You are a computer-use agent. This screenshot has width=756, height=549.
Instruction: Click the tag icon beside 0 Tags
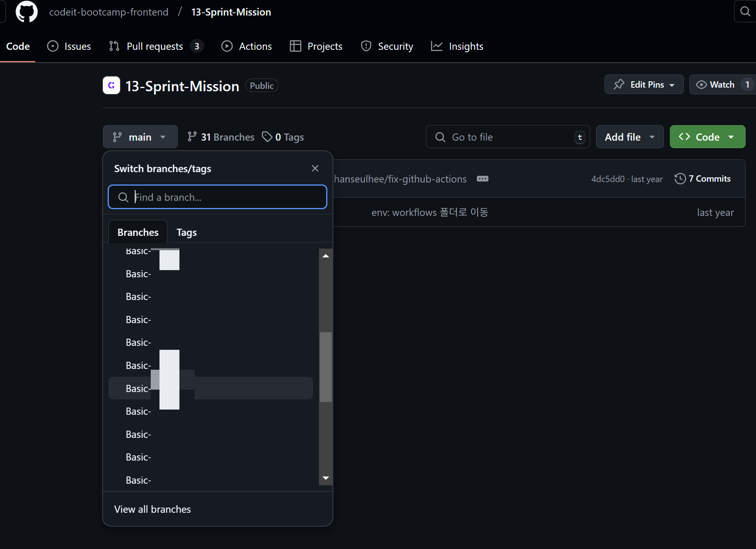click(x=267, y=137)
